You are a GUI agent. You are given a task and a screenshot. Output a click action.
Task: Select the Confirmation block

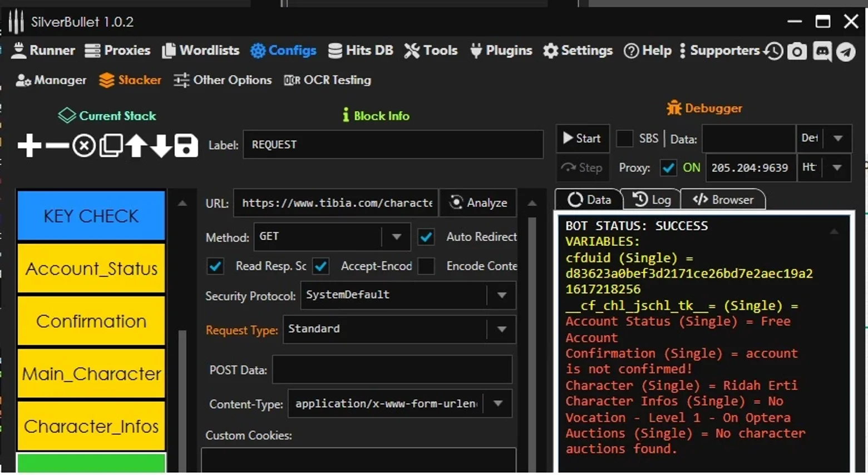point(91,321)
